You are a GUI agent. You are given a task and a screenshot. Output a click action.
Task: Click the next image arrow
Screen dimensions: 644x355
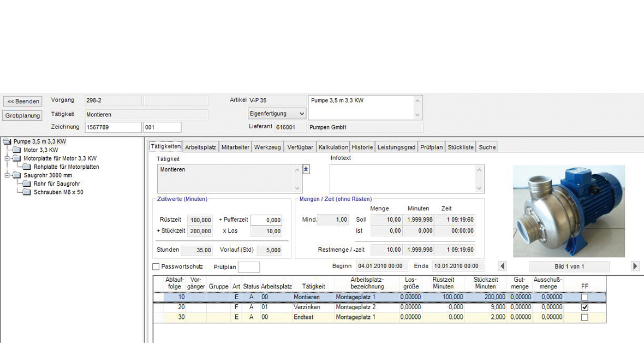pos(635,267)
